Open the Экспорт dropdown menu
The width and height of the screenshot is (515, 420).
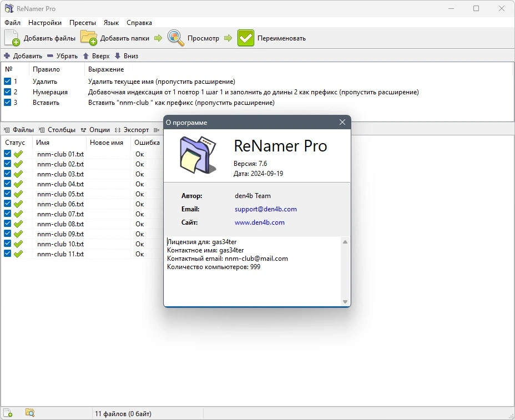pos(132,130)
